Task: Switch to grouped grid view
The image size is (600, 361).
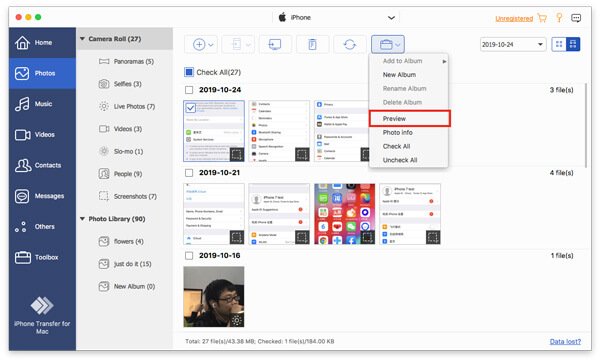Action: (573, 44)
